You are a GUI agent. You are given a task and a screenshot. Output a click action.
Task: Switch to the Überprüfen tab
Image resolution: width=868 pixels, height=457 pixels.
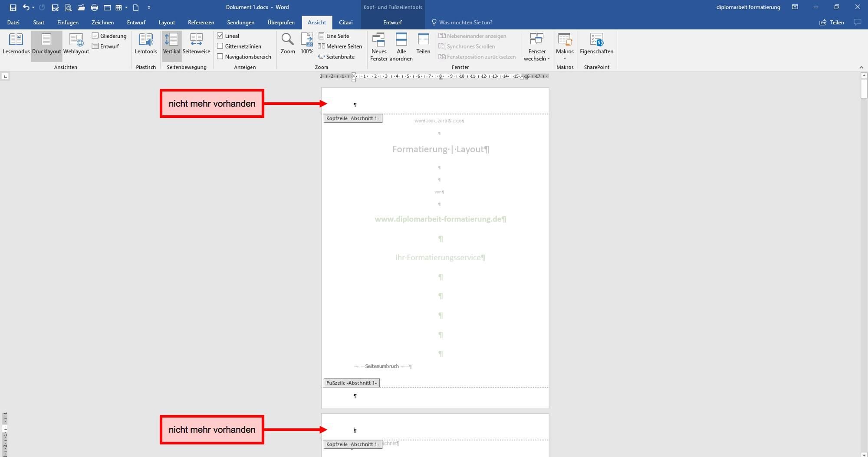click(281, 23)
